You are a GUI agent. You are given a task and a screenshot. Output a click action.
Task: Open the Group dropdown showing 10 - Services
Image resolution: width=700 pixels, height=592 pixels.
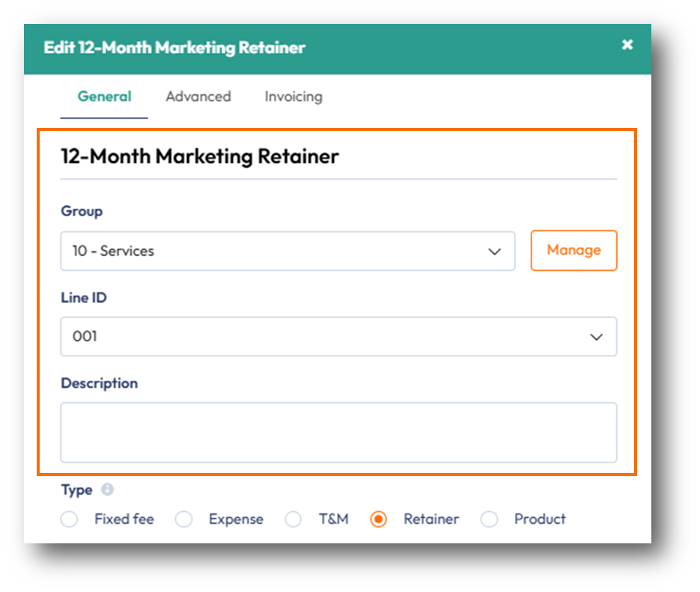pyautogui.click(x=287, y=251)
